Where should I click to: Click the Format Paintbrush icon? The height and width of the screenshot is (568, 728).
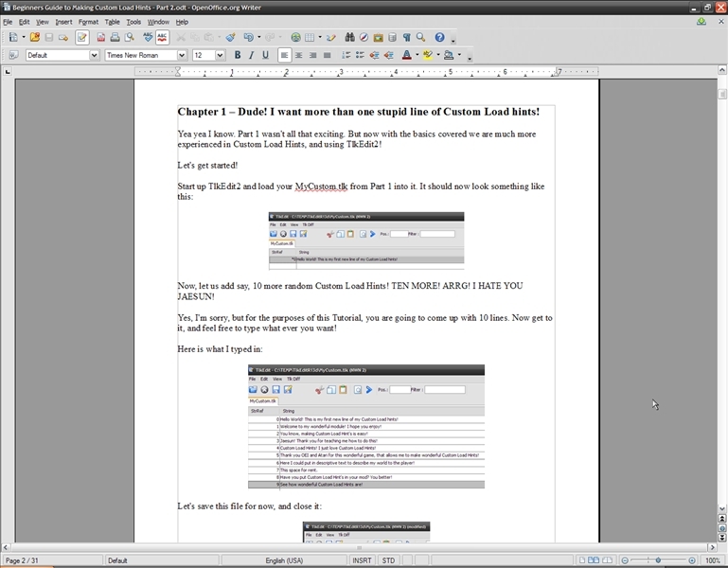tap(230, 38)
